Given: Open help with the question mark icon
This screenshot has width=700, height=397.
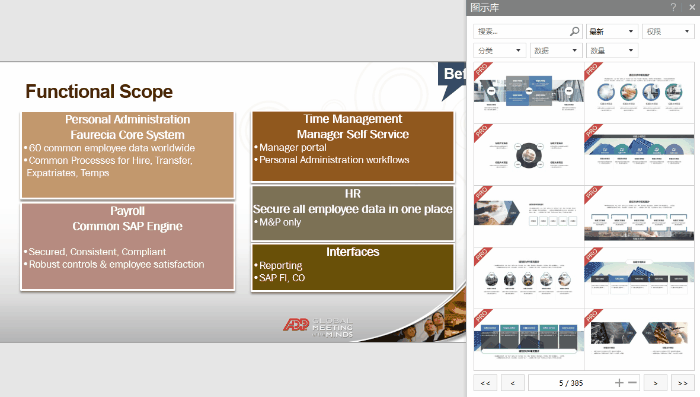Looking at the screenshot, I should coord(674,7).
